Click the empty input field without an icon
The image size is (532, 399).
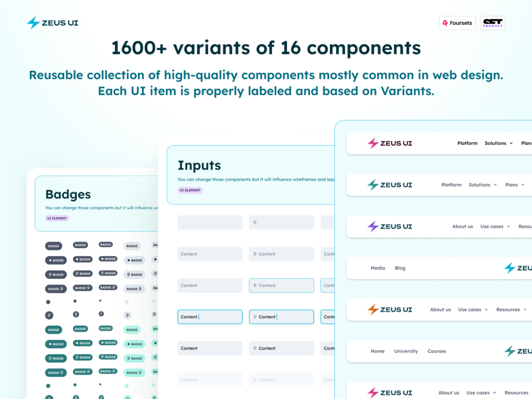(210, 223)
